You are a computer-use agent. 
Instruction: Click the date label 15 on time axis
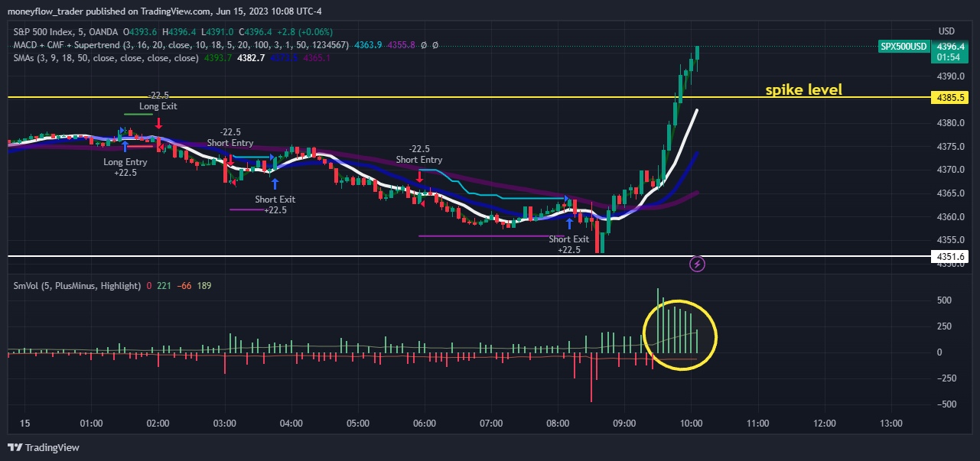pyautogui.click(x=24, y=424)
